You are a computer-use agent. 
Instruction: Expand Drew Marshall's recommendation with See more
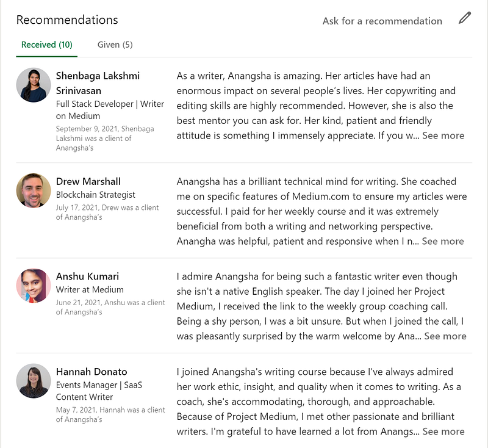click(443, 241)
